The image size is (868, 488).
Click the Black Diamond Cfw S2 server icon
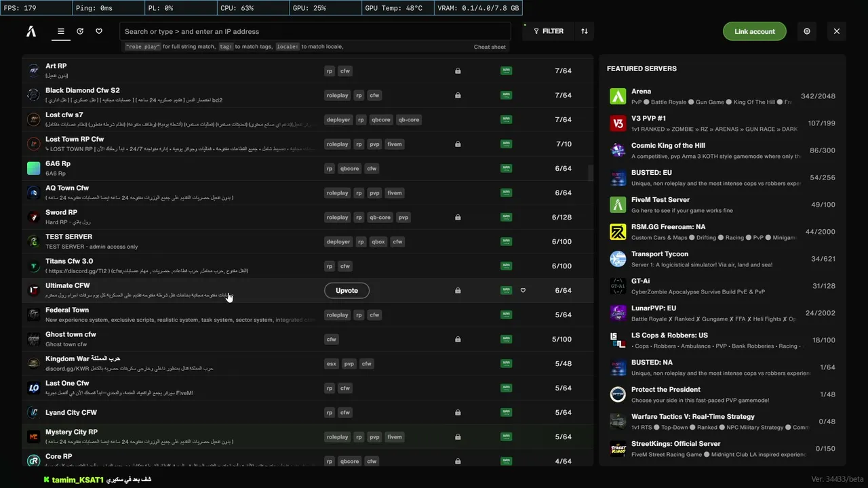coord(33,95)
